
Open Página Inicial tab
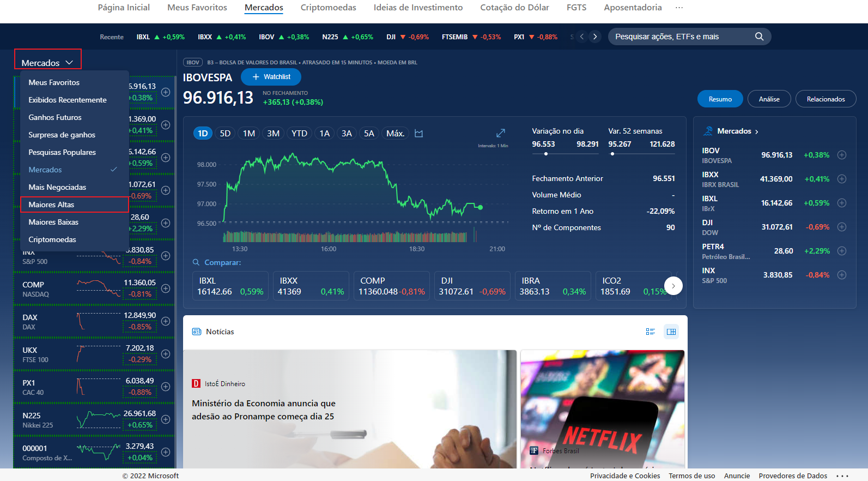click(124, 8)
